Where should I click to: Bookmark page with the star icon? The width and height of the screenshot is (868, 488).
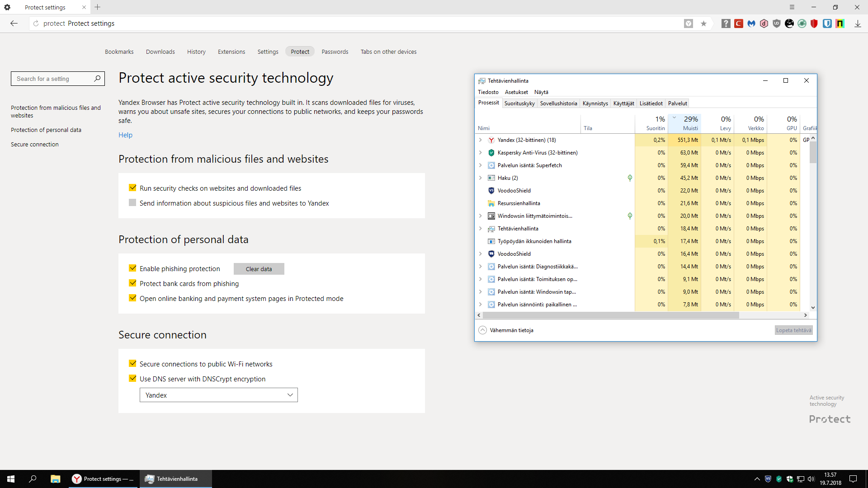point(703,23)
